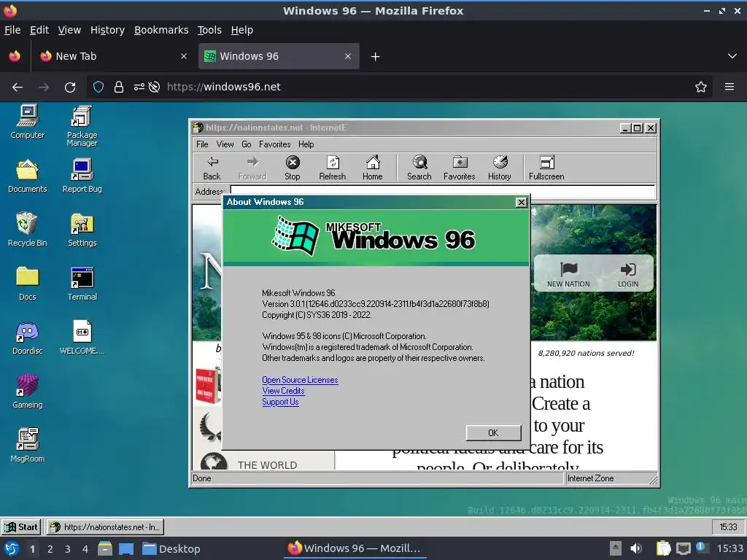The height and width of the screenshot is (560, 747).
Task: Click '8,280,920 nations served!' text
Action: click(586, 354)
